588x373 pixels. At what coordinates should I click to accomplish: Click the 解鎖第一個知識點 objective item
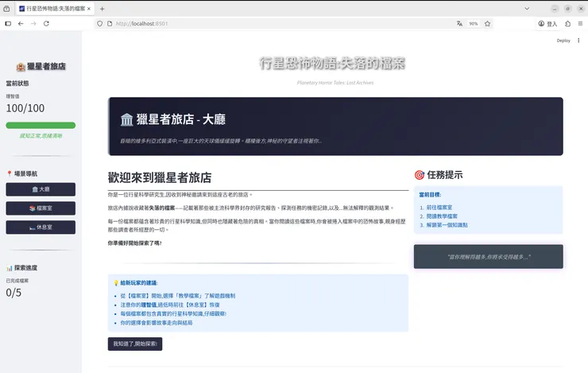(447, 225)
